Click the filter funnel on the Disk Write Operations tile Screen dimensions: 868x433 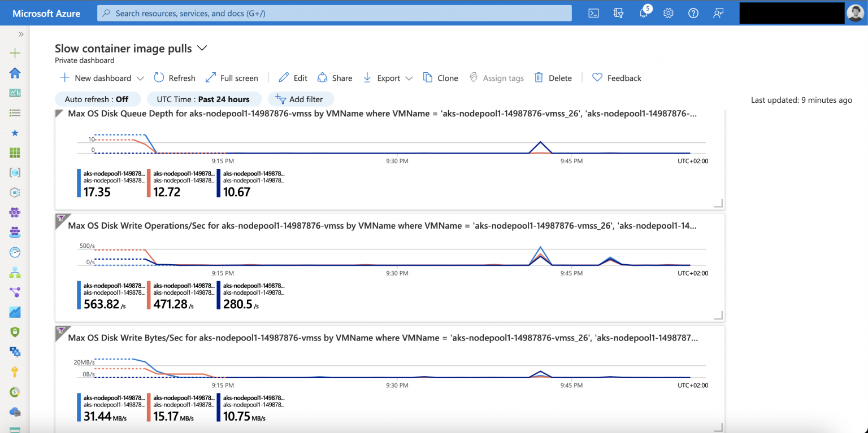coord(61,218)
